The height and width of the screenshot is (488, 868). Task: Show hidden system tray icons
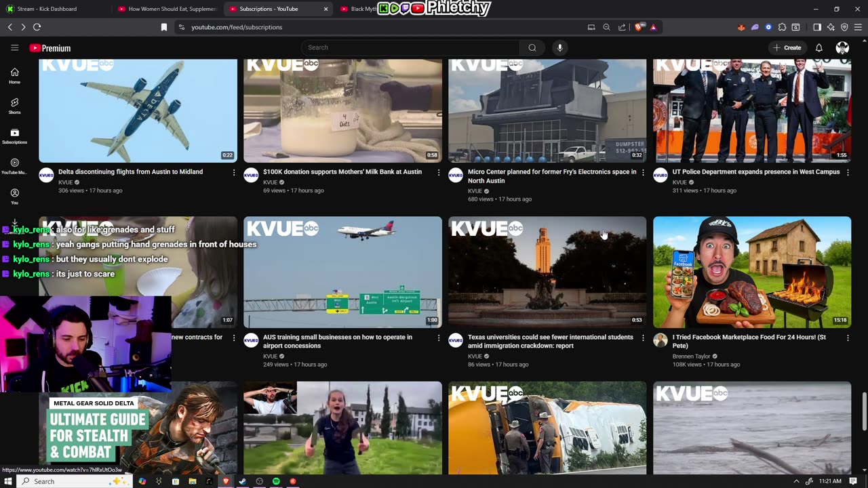coord(796,481)
